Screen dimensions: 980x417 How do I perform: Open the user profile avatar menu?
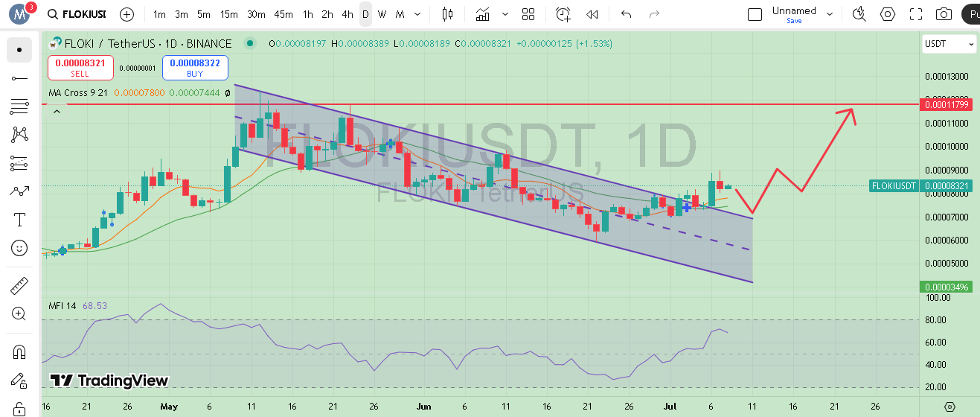(19, 13)
